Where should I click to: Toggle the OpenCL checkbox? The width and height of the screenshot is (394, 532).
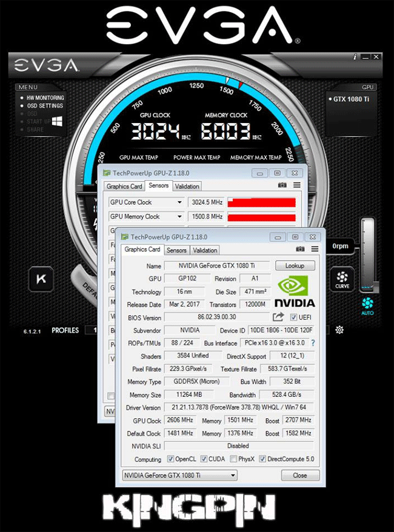tap(170, 459)
